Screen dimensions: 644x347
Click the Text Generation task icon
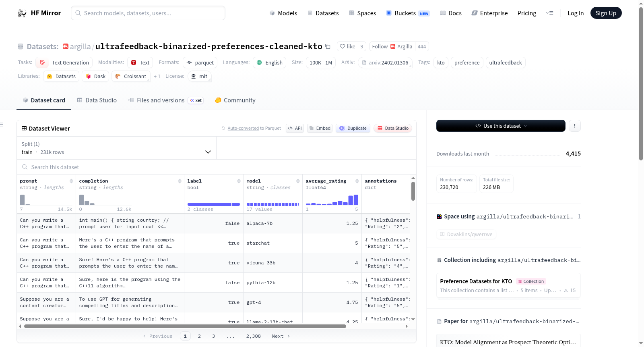(43, 62)
